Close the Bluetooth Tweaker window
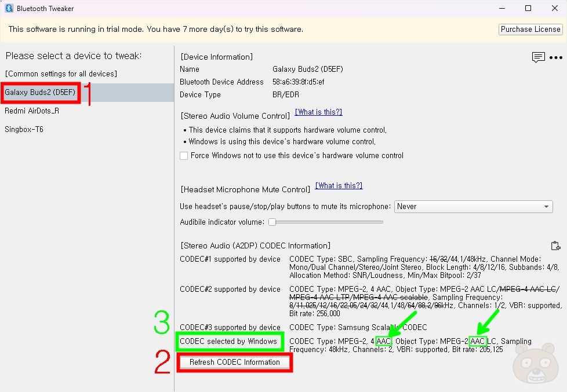 (x=555, y=8)
